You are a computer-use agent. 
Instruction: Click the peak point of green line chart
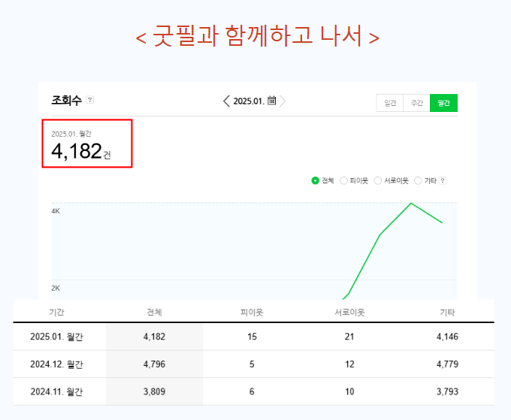(x=411, y=203)
